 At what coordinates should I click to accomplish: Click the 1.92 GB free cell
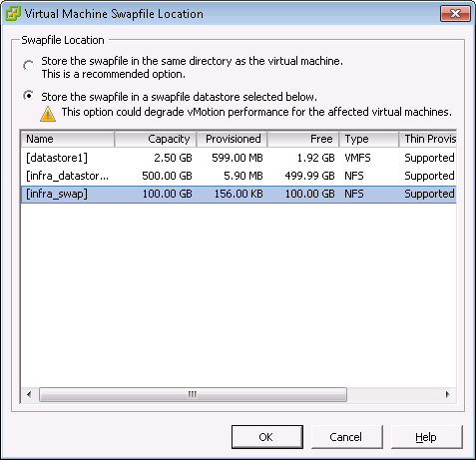[x=315, y=158]
